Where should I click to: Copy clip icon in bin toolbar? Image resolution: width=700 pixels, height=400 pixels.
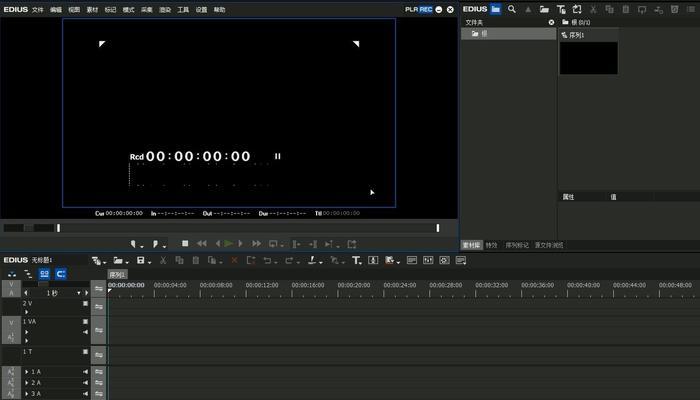click(x=609, y=9)
